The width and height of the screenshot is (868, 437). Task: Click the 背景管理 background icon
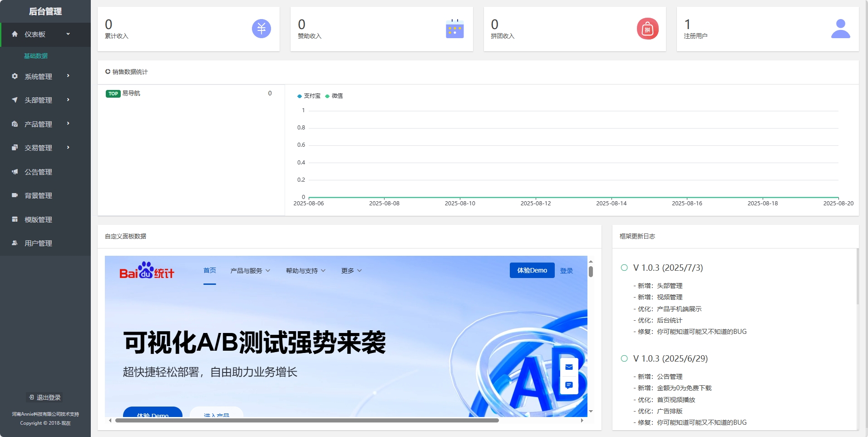click(15, 195)
